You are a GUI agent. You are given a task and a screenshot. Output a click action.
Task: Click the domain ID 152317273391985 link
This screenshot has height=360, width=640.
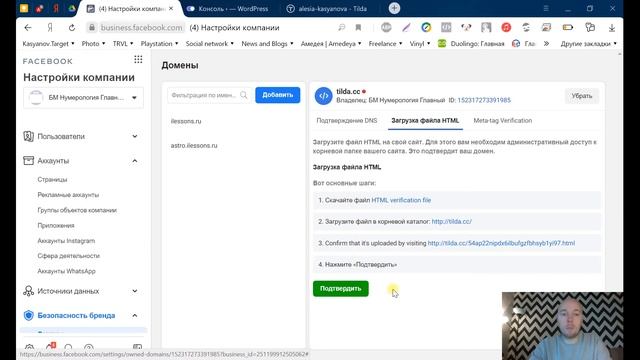pyautogui.click(x=484, y=100)
